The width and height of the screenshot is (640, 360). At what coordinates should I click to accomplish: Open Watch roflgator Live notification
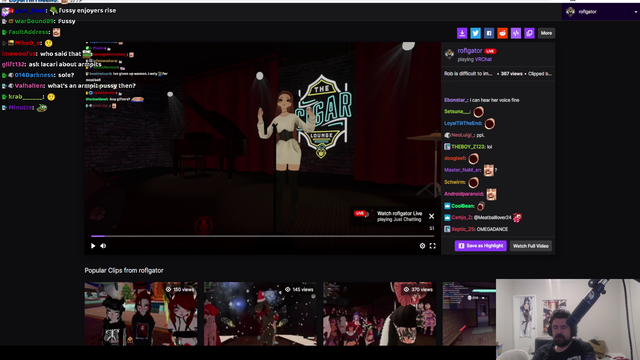[389, 216]
